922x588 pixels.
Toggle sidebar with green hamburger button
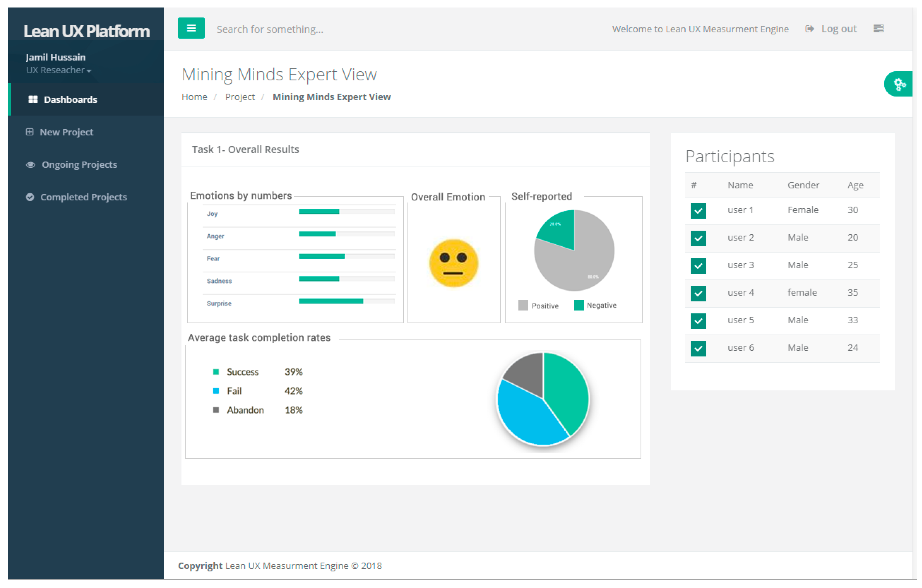click(191, 28)
